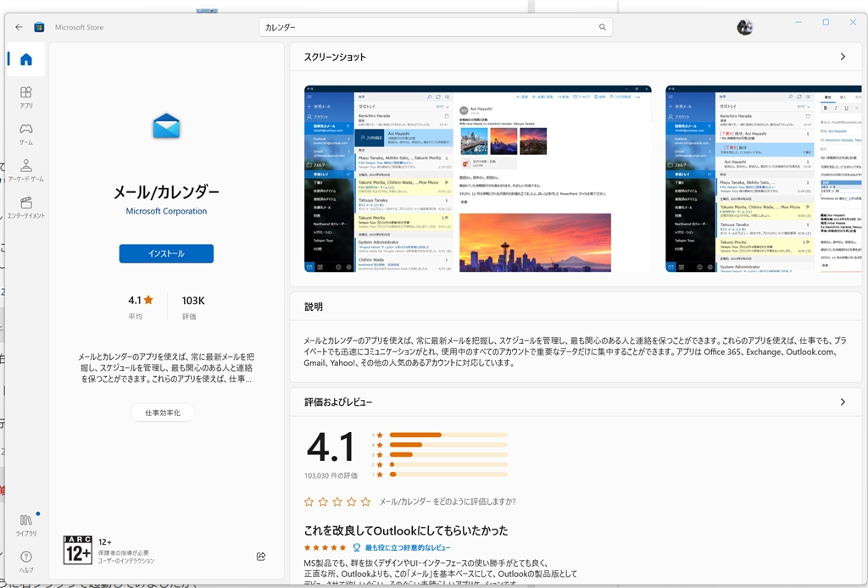Click the 103K 評価 count
The image size is (868, 588).
pyautogui.click(x=192, y=308)
